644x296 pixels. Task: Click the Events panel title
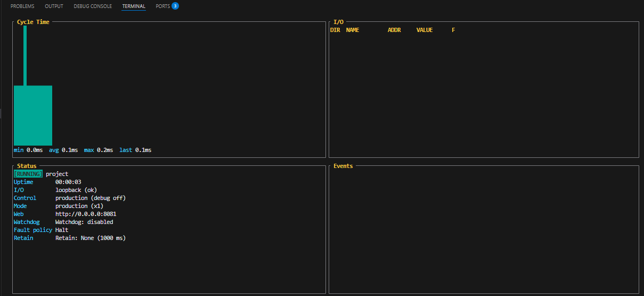(343, 166)
